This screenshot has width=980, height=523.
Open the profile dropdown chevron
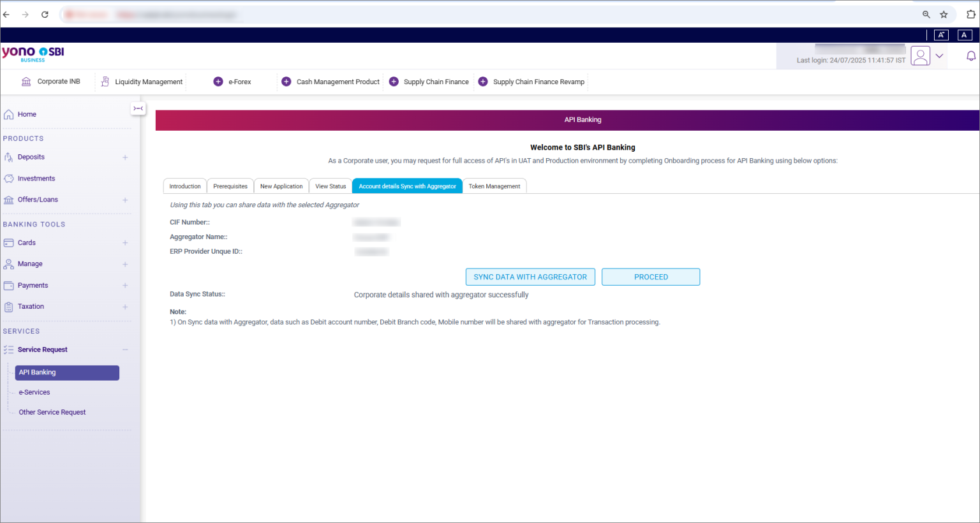coord(939,55)
